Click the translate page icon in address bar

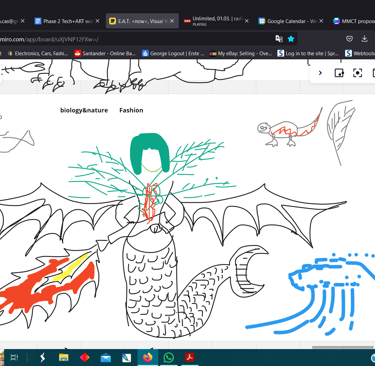pos(279,39)
